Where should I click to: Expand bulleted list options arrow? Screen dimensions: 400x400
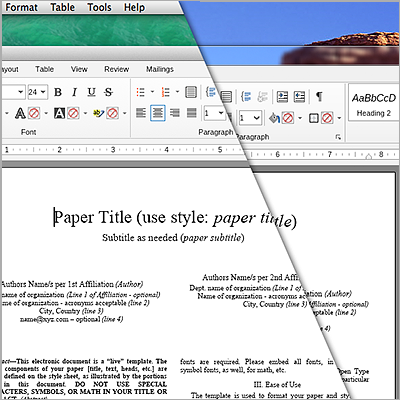152,92
